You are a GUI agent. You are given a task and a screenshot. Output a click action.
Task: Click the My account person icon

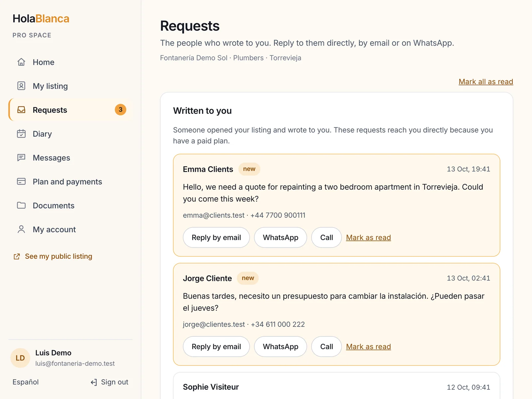21,230
